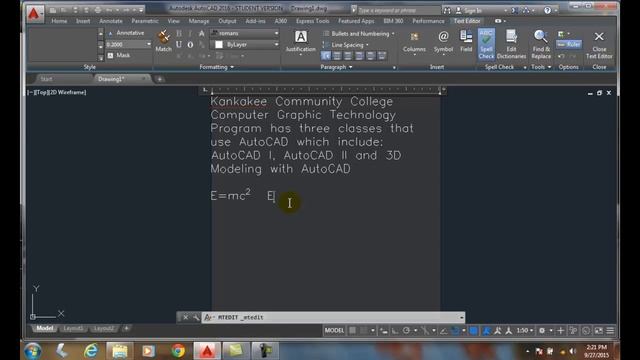Open the AutoCAD application menu button
This screenshot has width=640, height=360.
point(34,13)
